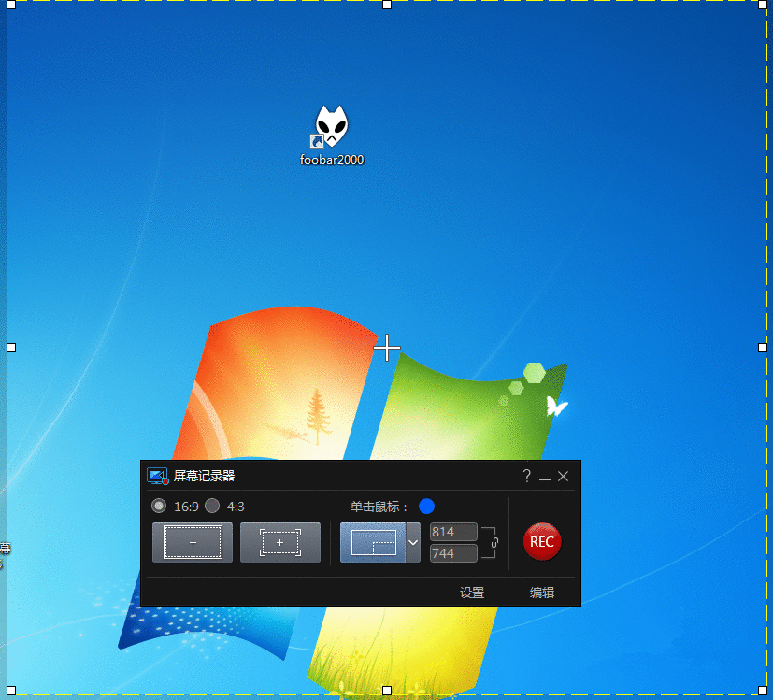This screenshot has height=700, width=773.
Task: Choose the custom region capture button
Action: click(x=279, y=542)
